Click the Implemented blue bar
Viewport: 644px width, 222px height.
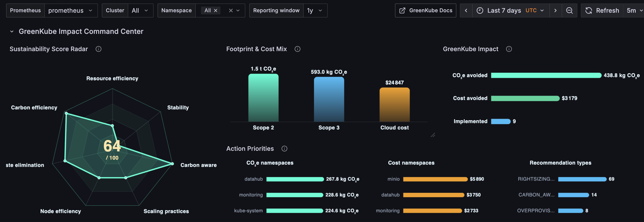[501, 121]
